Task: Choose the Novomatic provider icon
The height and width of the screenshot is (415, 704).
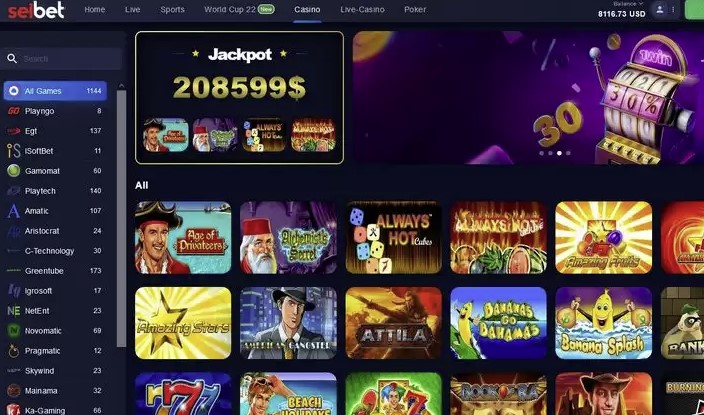Action: point(13,331)
